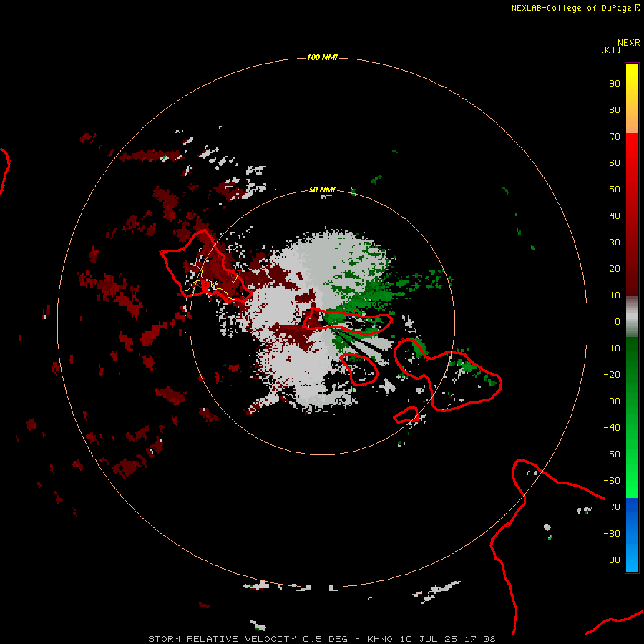644x644 pixels.
Task: Select the 100 NMI range ring label
Action: coord(322,57)
